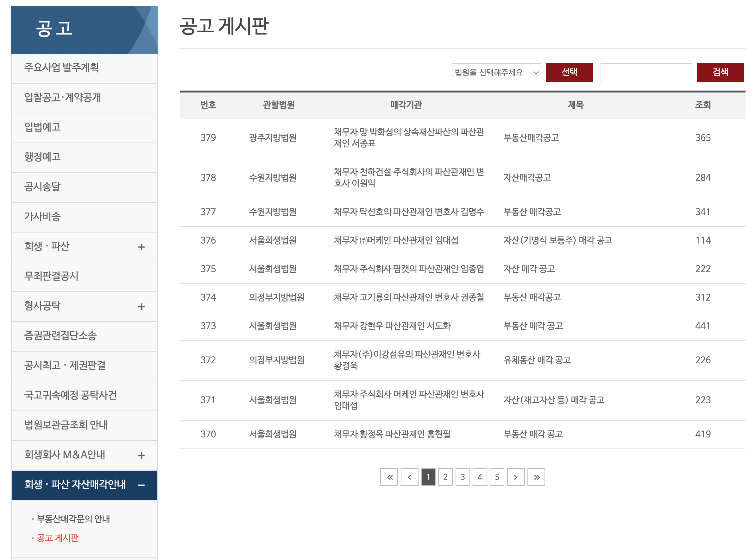Click the red 선택 button

coord(569,72)
